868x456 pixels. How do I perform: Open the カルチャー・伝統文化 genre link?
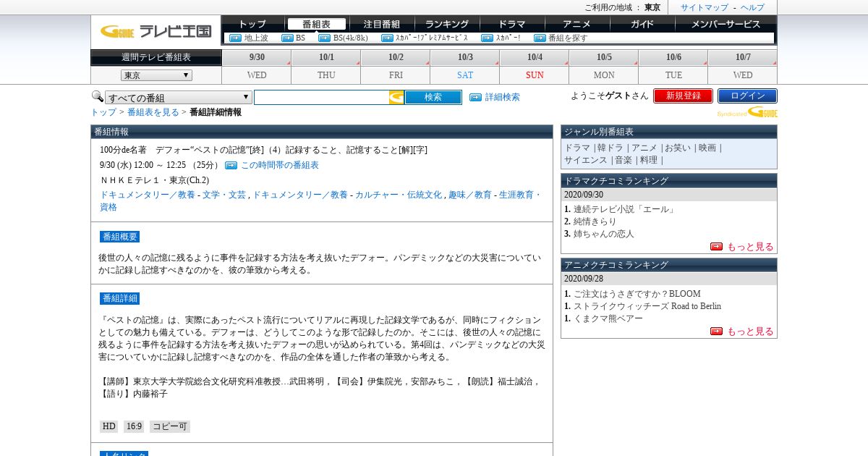click(399, 195)
